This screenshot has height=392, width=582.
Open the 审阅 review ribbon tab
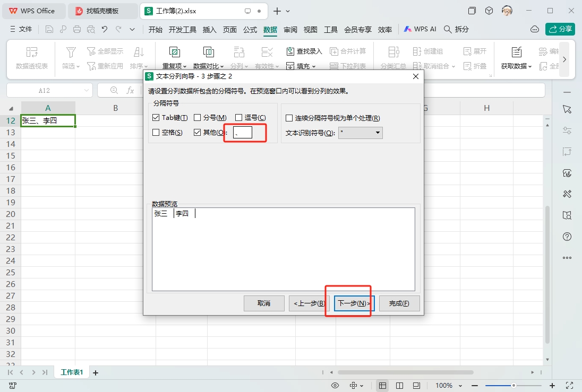pyautogui.click(x=290, y=30)
